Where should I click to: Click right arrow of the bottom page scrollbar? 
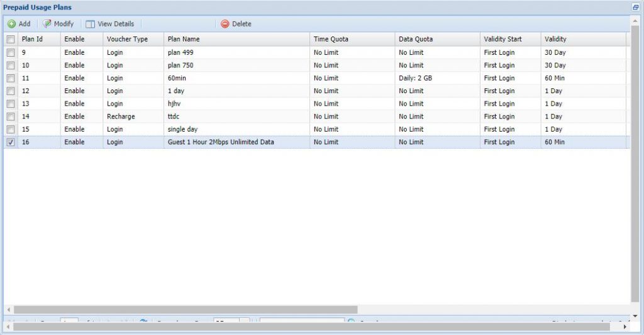pyautogui.click(x=625, y=327)
